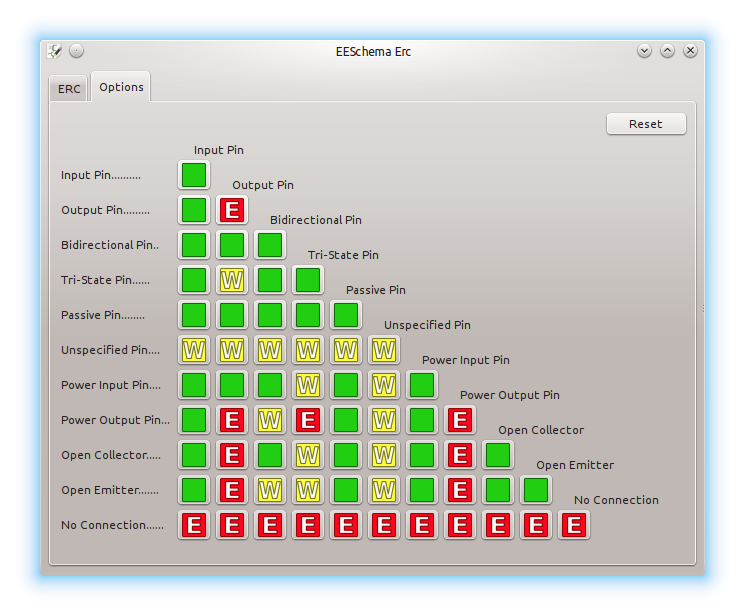Viewport: 745px width, 616px height.
Task: Click the 'Unspecified Pin' column header label
Action: pyautogui.click(x=427, y=325)
